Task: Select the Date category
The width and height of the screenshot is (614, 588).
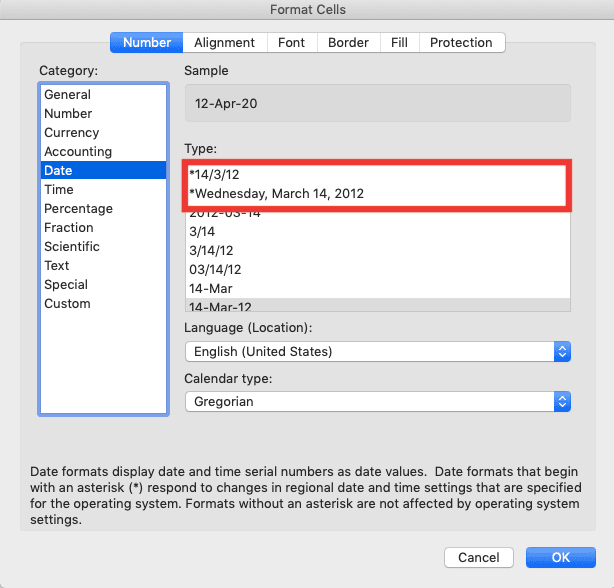Action: (x=103, y=170)
